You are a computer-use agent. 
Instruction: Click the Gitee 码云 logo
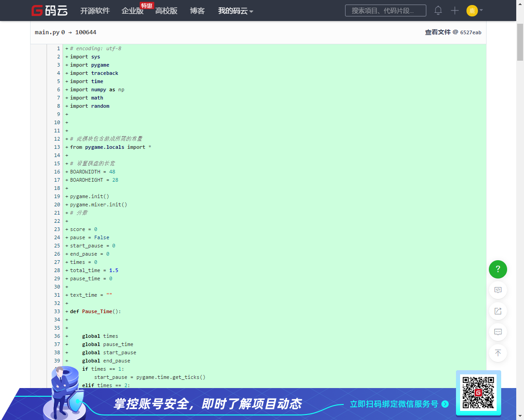pos(49,10)
